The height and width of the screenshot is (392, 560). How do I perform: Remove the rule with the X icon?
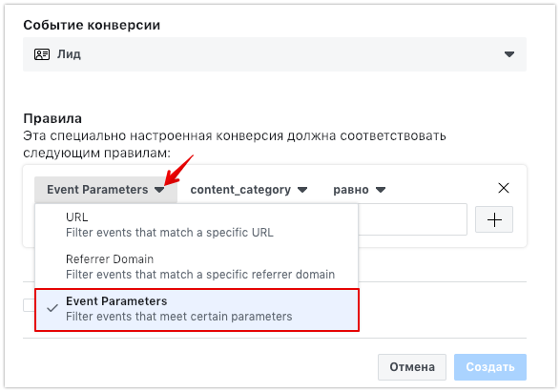503,188
